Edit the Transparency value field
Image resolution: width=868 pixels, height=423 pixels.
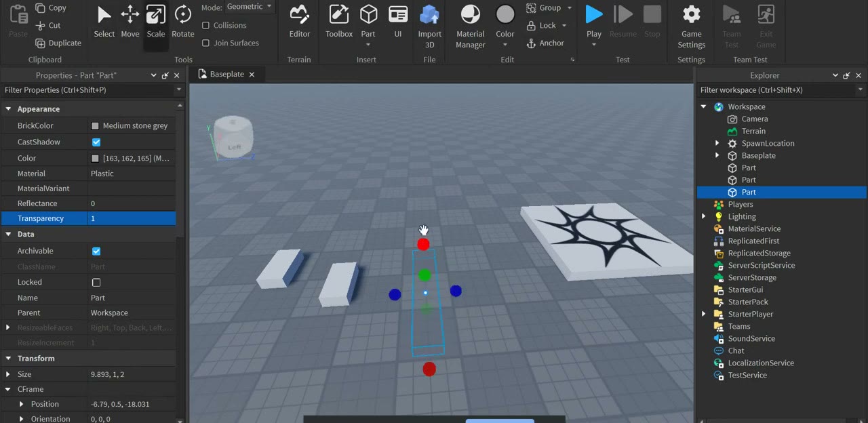(x=132, y=218)
